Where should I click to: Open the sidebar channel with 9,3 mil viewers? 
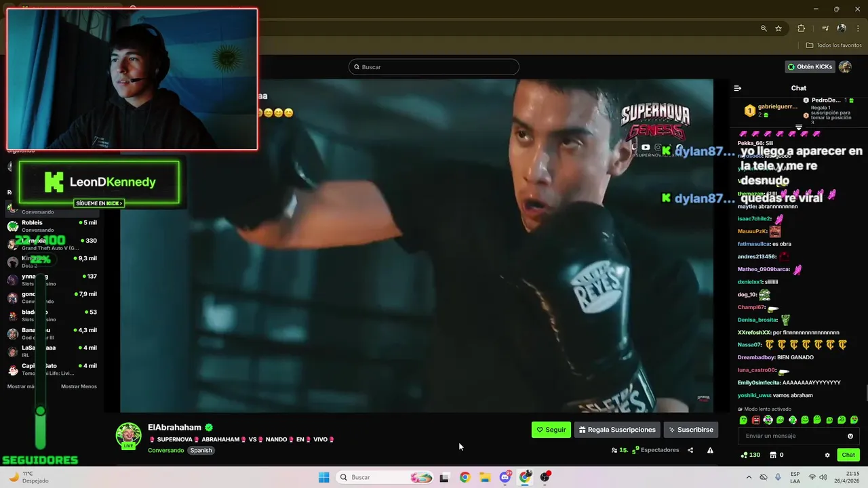pos(52,262)
